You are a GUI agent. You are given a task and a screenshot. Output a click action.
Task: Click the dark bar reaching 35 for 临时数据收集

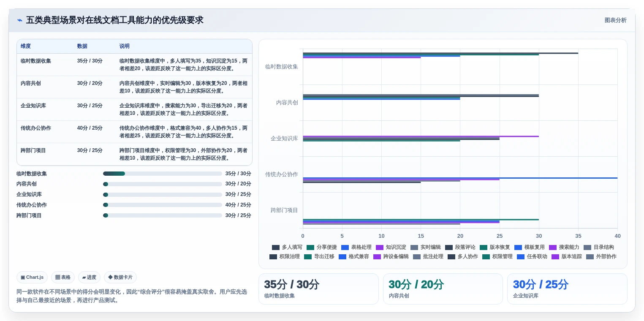point(440,53)
